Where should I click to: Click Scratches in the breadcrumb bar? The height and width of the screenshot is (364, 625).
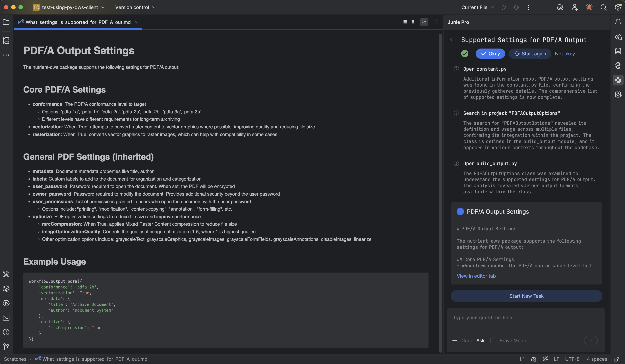pyautogui.click(x=15, y=359)
